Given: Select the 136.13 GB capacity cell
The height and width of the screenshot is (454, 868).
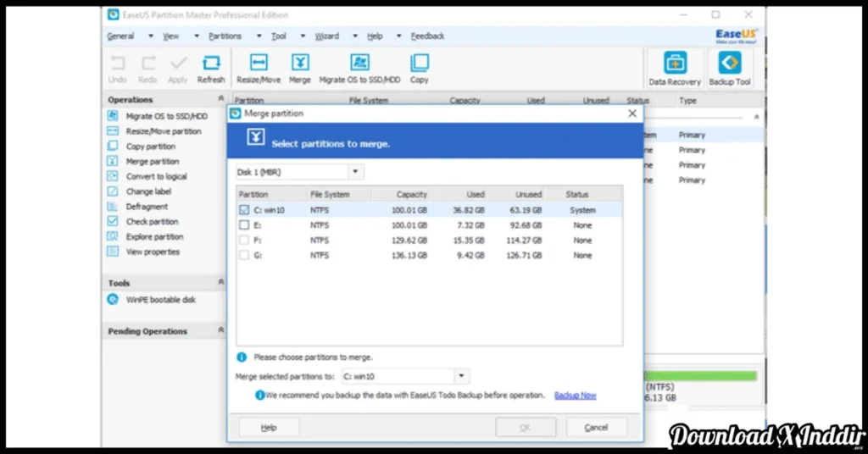Looking at the screenshot, I should point(409,255).
